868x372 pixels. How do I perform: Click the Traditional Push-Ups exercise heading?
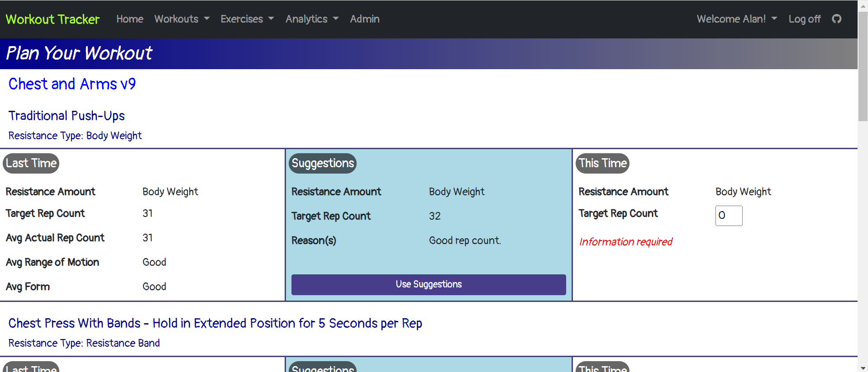pyautogui.click(x=67, y=116)
